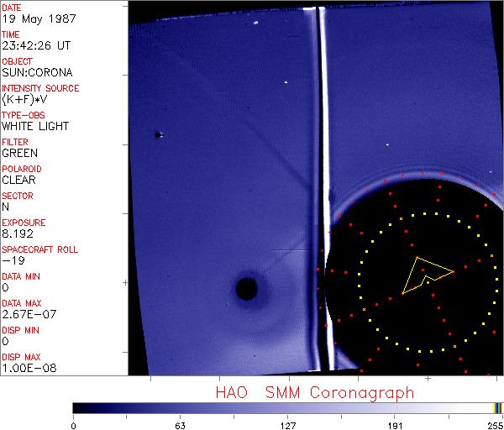Click the "HAO SMM Coronagraph" title text

[x=315, y=392]
